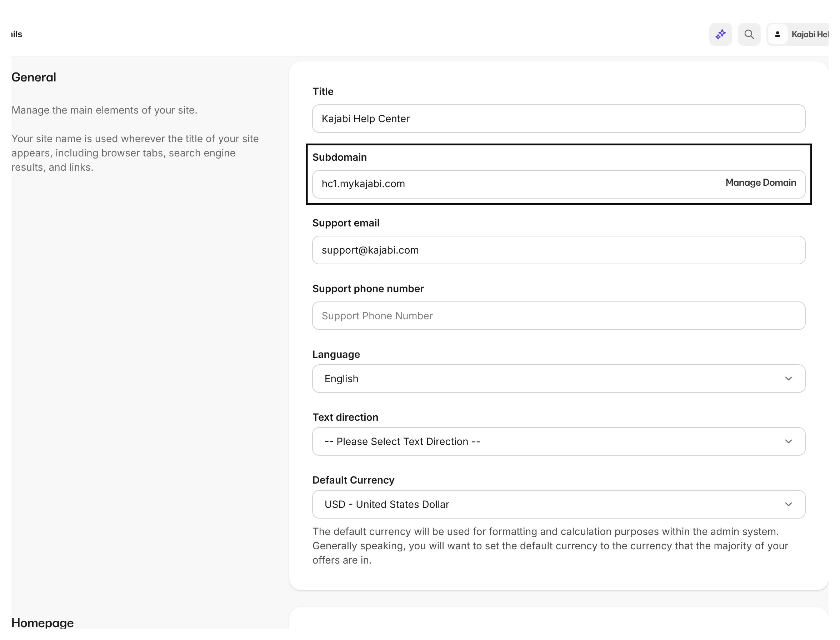Click the Language field chevron arrow
This screenshot has height=640, width=840.
pos(788,379)
